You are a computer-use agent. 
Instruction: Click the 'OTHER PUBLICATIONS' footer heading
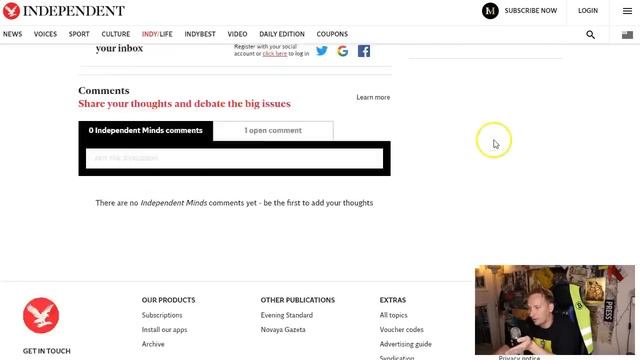tap(298, 300)
